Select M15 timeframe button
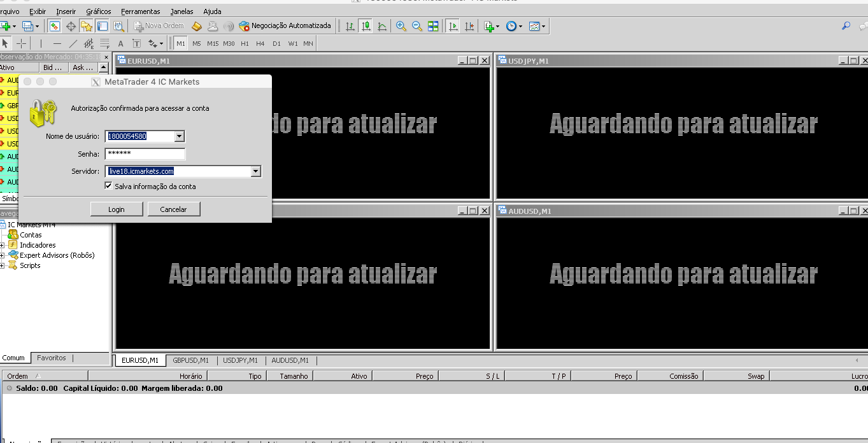 coord(213,43)
